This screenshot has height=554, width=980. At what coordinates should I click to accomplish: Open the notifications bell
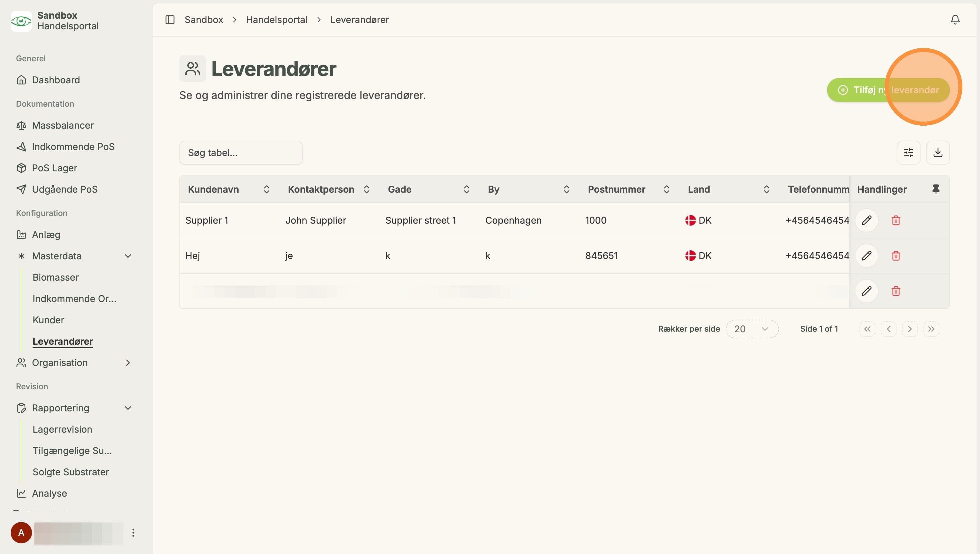click(x=955, y=20)
